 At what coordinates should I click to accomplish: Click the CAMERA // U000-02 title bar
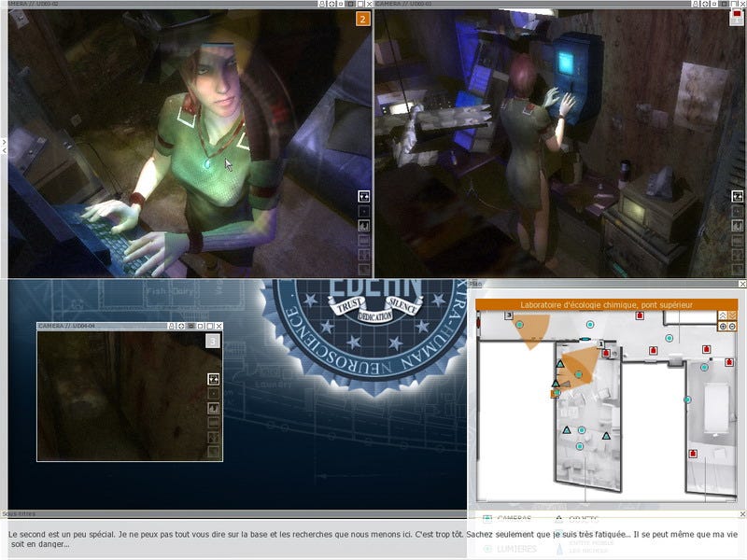[x=162, y=4]
